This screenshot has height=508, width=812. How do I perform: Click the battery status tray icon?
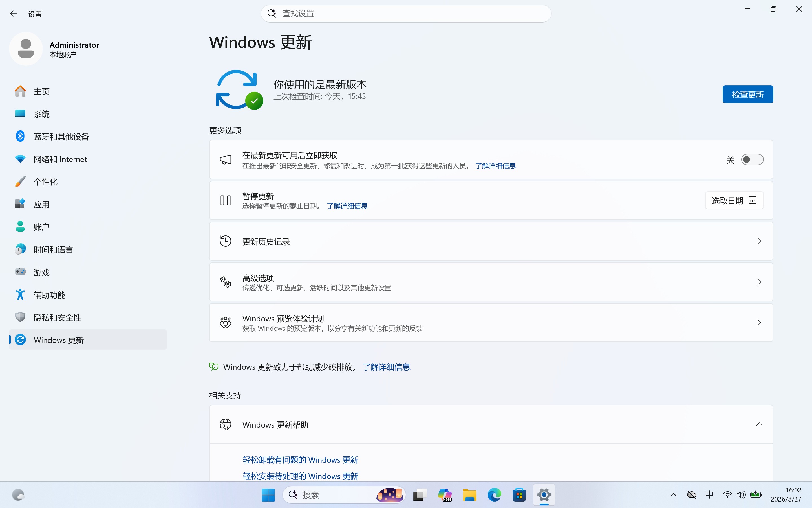756,494
